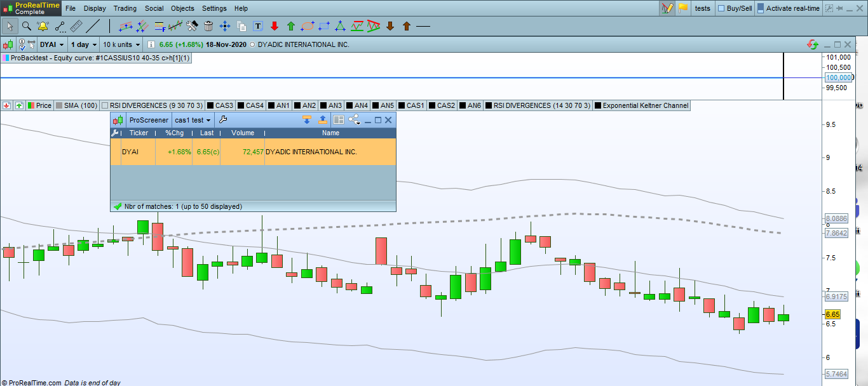
Task: Select the text box T tool
Action: point(258,26)
